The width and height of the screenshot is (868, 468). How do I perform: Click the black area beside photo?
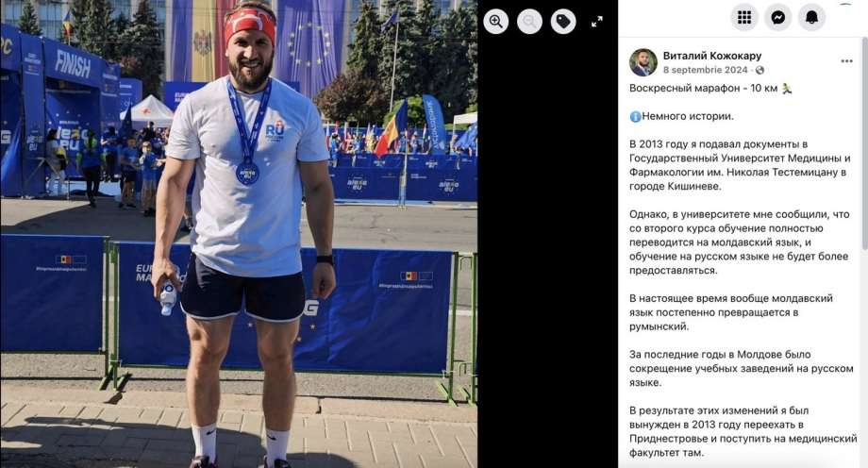(x=547, y=249)
